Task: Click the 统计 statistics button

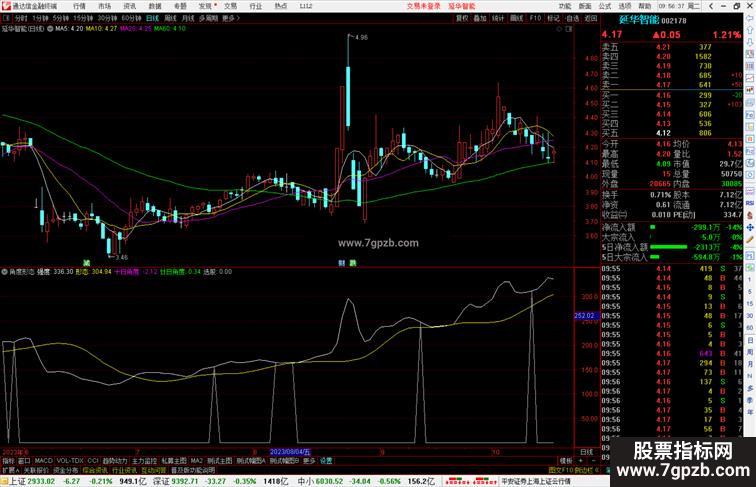Action: click(x=498, y=18)
